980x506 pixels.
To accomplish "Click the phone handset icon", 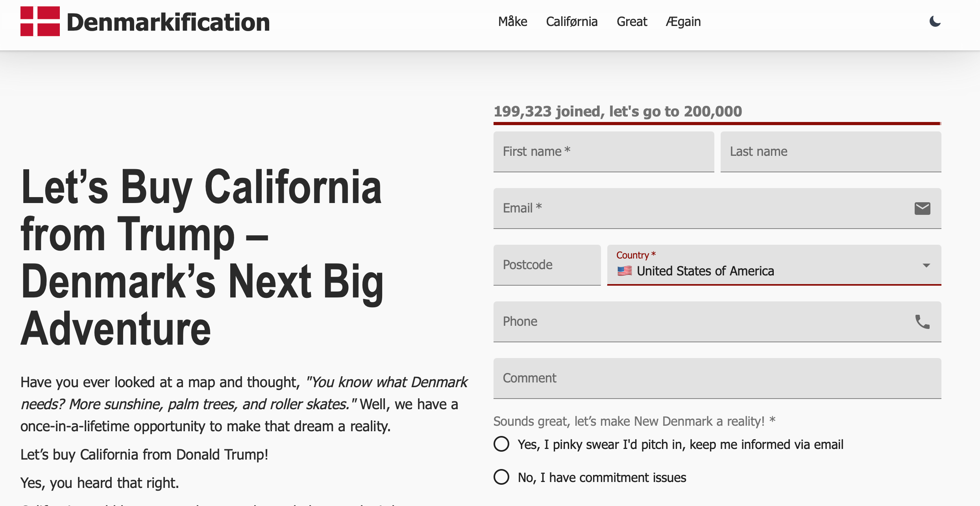I will 922,322.
